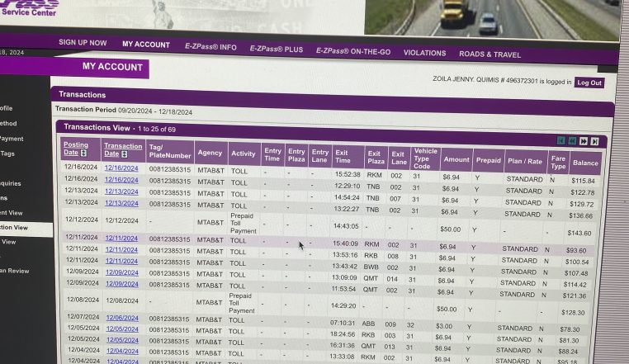
Task: Click the ABB exit plaza cell
Action: coord(368,324)
